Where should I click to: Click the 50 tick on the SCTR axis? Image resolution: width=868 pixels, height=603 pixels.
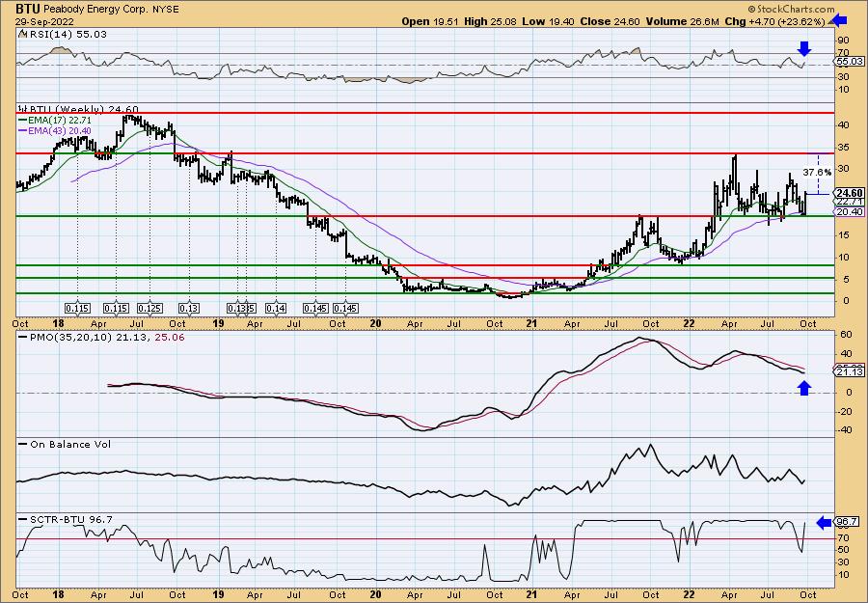(x=845, y=550)
